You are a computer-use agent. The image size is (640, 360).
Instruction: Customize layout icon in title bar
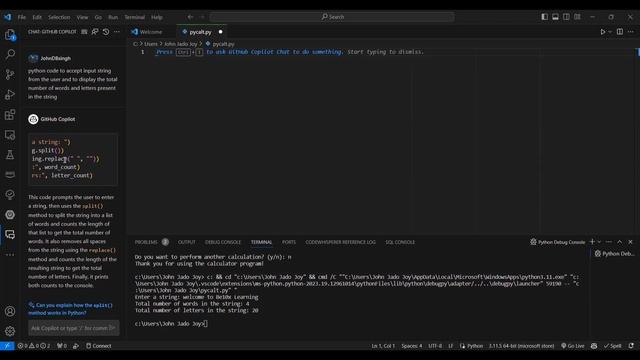577,17
